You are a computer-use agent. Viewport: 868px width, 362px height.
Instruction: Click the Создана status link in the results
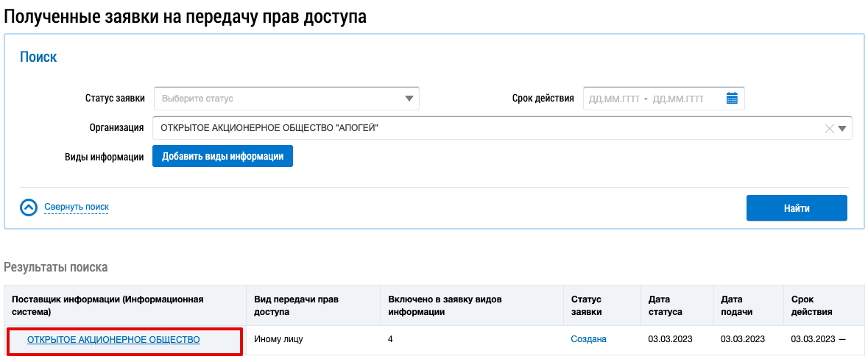point(588,339)
